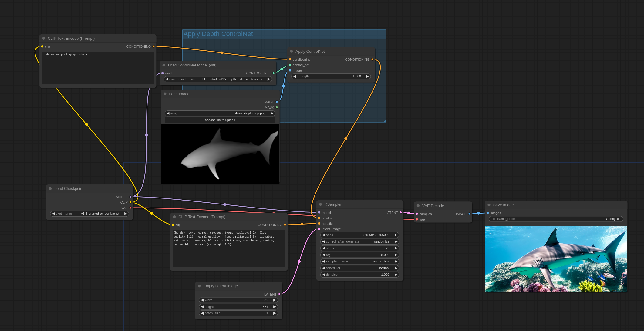The height and width of the screenshot is (331, 644).
Task: Click choose file to upload button in Load Image
Action: tap(220, 120)
